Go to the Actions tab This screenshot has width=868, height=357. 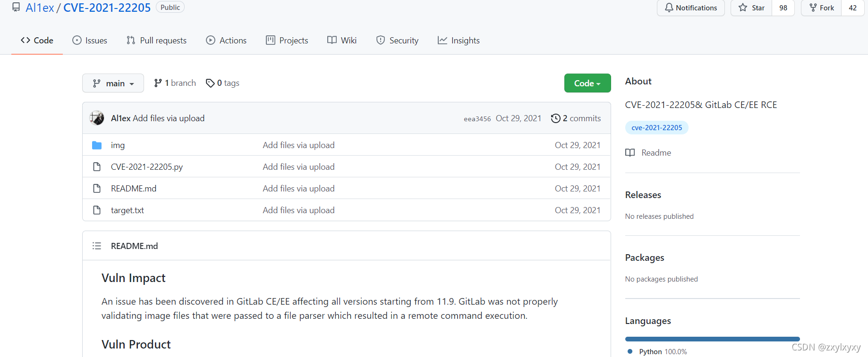click(x=226, y=41)
